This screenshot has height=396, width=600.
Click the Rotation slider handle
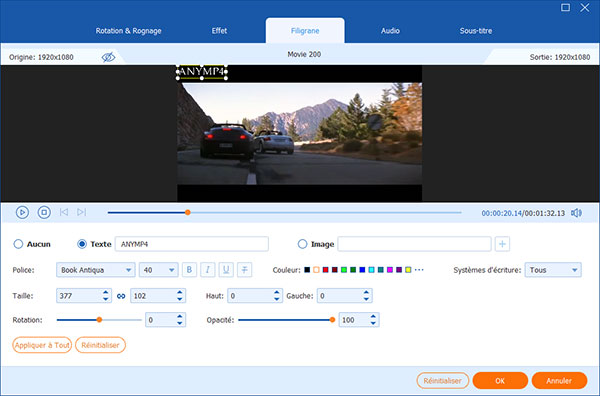click(x=99, y=319)
